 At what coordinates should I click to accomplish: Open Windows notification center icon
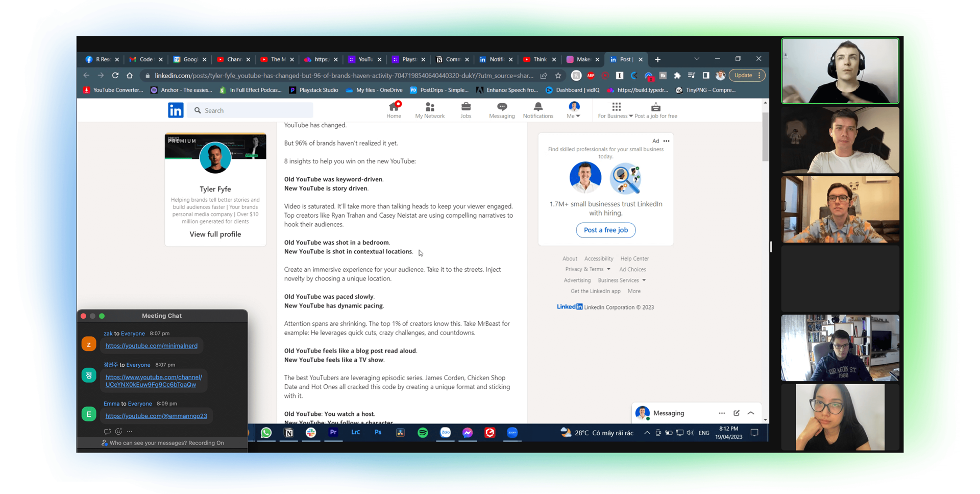754,433
